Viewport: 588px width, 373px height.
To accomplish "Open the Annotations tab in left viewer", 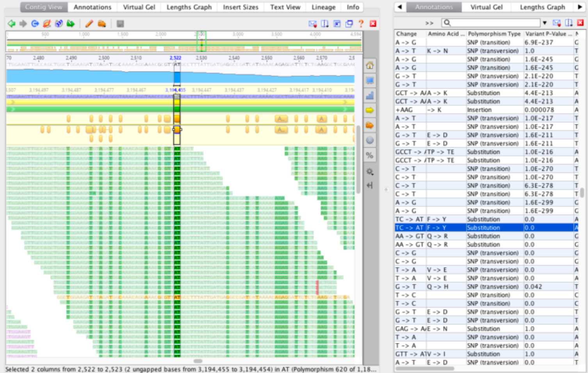I will point(93,7).
